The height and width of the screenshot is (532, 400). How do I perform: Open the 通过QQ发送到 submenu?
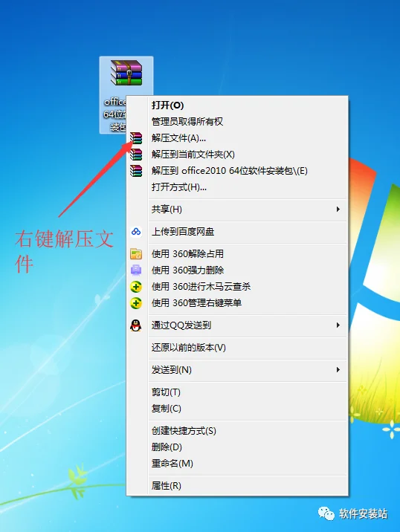pyautogui.click(x=237, y=325)
